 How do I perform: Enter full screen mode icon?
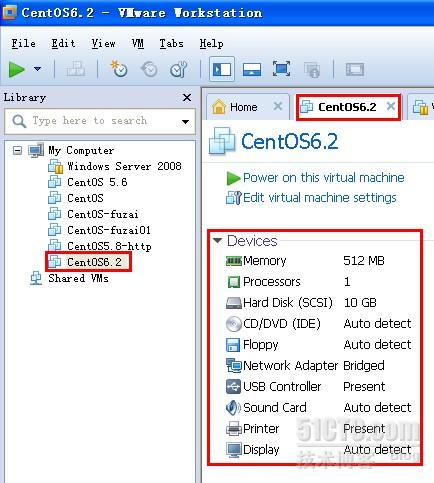click(281, 69)
